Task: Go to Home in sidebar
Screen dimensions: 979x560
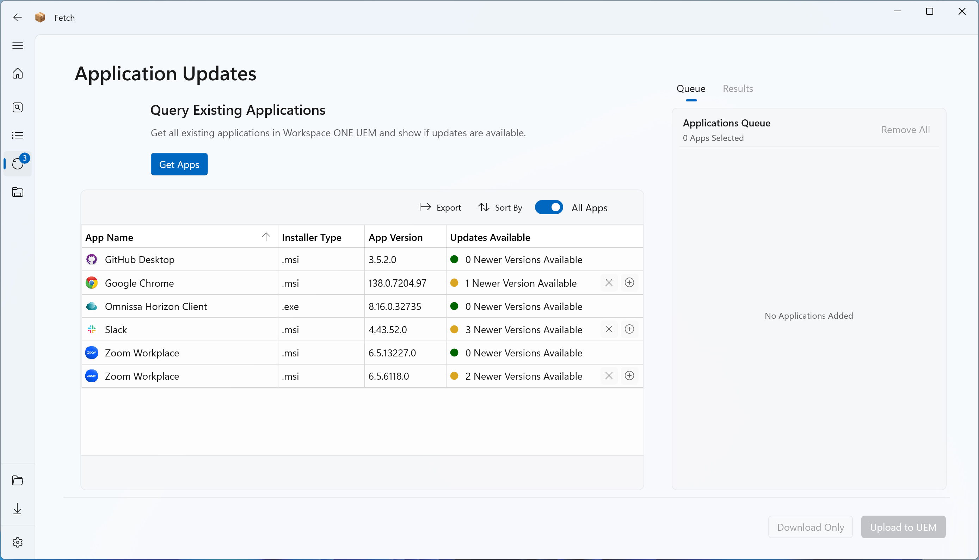Action: click(x=17, y=73)
